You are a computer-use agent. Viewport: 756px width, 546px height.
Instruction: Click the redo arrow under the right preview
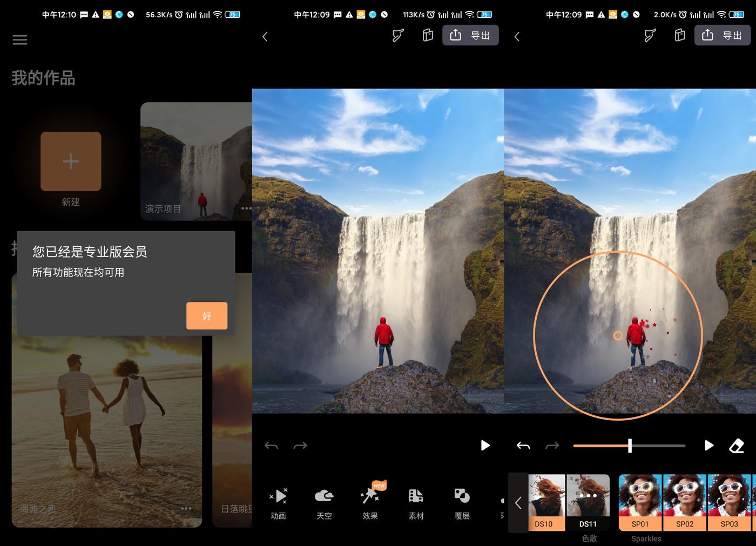[x=552, y=446]
